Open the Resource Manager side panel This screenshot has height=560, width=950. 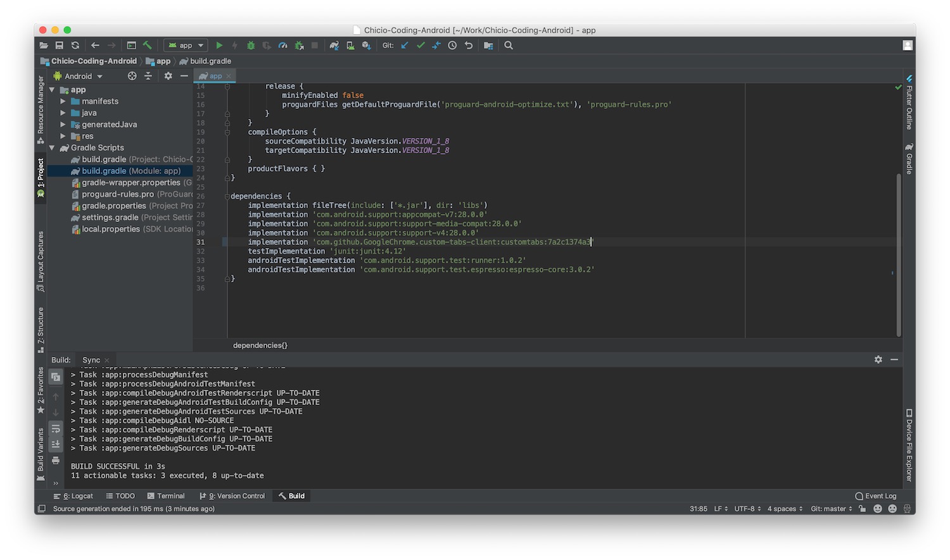pos(41,109)
